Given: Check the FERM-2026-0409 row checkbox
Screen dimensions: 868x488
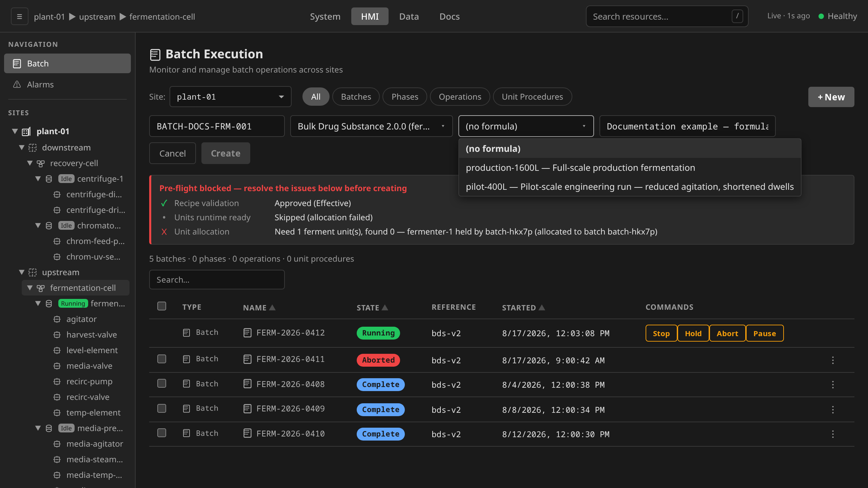Looking at the screenshot, I should [162, 408].
